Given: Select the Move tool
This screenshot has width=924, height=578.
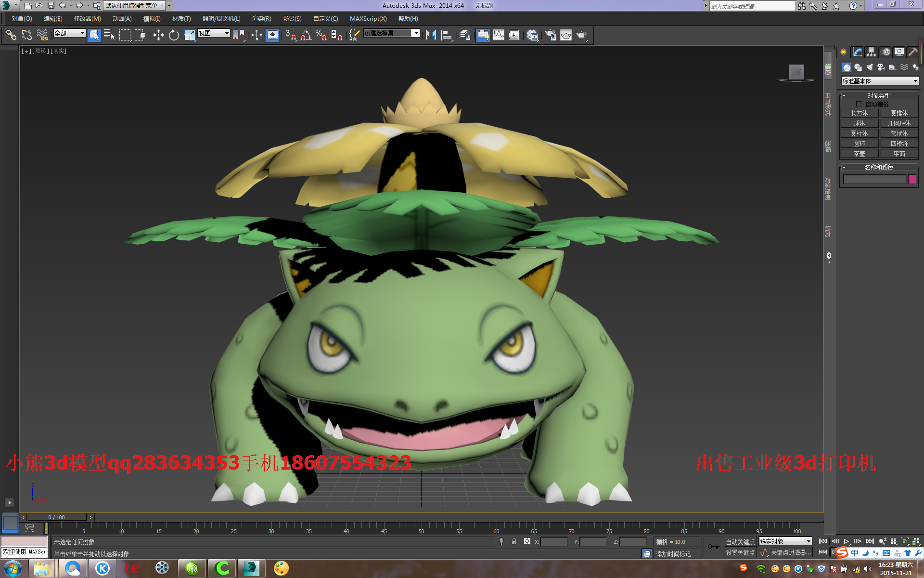Looking at the screenshot, I should tap(158, 35).
